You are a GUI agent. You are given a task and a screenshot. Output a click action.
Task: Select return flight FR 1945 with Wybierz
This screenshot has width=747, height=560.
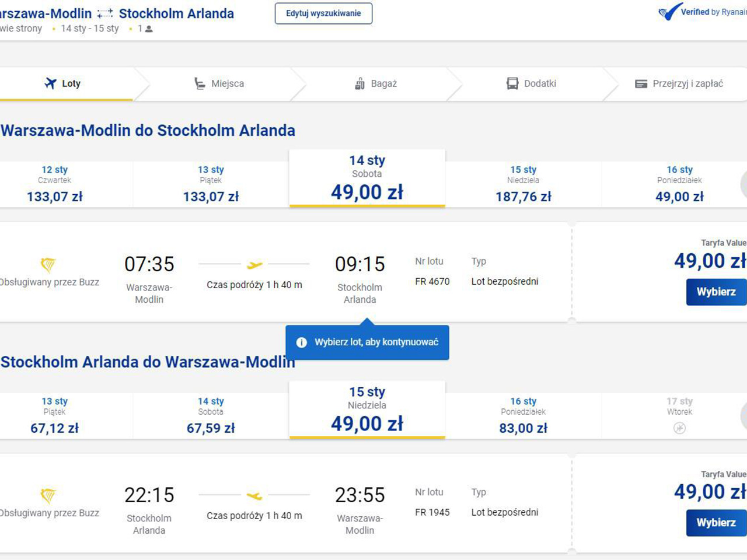pos(716,523)
